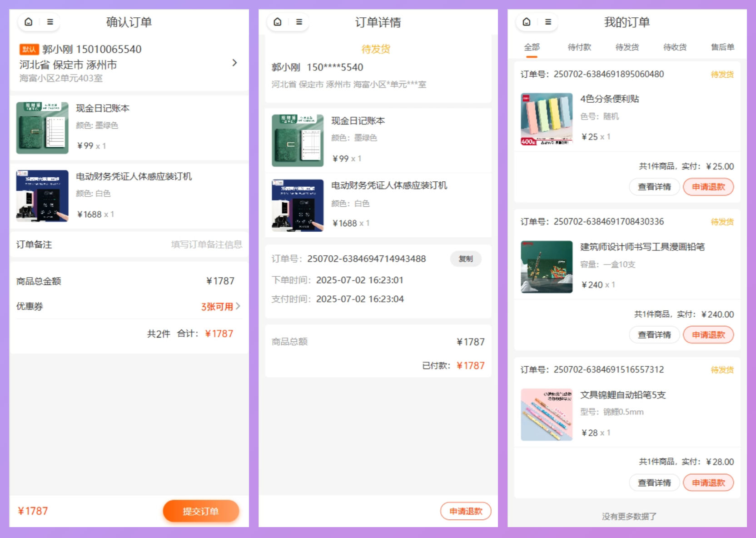Expand the delivery address chevron arrow
This screenshot has width=756, height=538.
234,63
